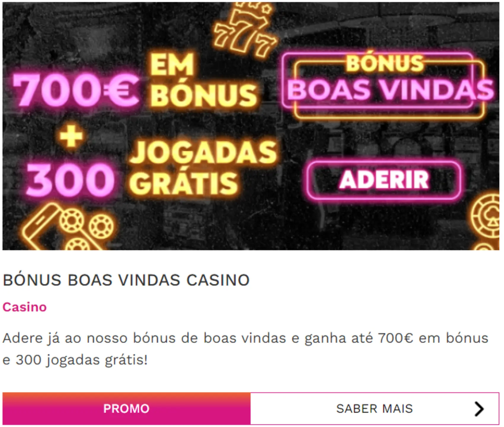Click the EM BÓNUS yellow neon text
Viewport: 504px width, 427px height.
(203, 79)
